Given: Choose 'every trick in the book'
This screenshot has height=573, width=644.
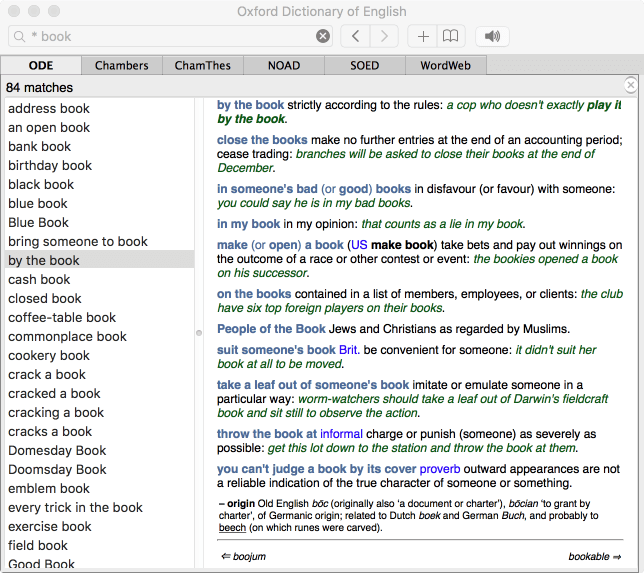Looking at the screenshot, I should [99, 507].
